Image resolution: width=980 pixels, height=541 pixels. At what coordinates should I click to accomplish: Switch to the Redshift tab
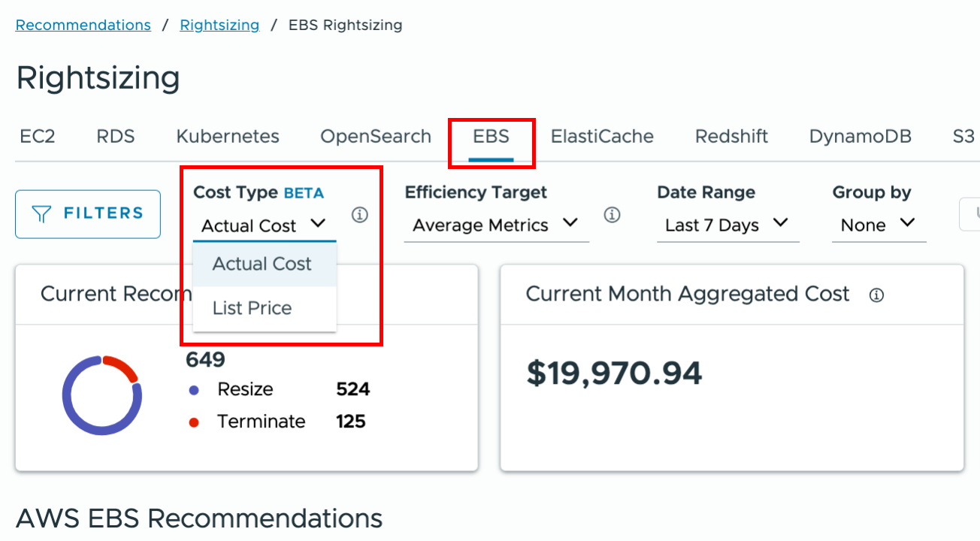[x=730, y=136]
